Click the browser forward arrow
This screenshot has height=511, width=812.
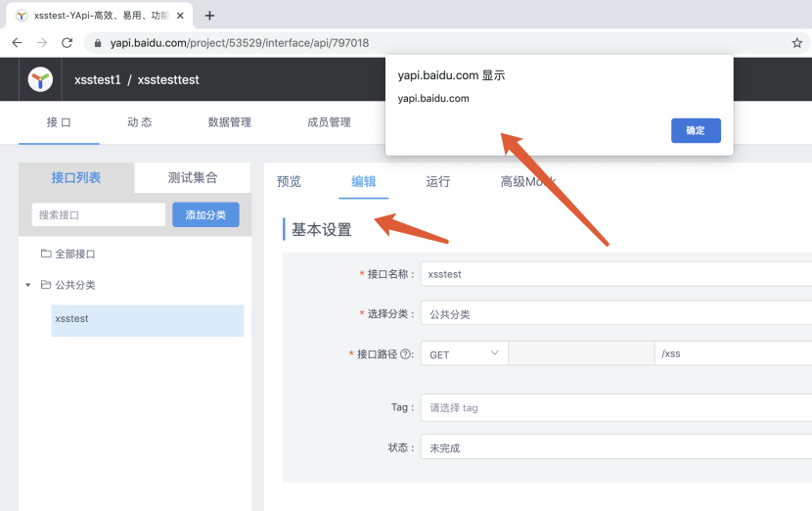coord(42,43)
